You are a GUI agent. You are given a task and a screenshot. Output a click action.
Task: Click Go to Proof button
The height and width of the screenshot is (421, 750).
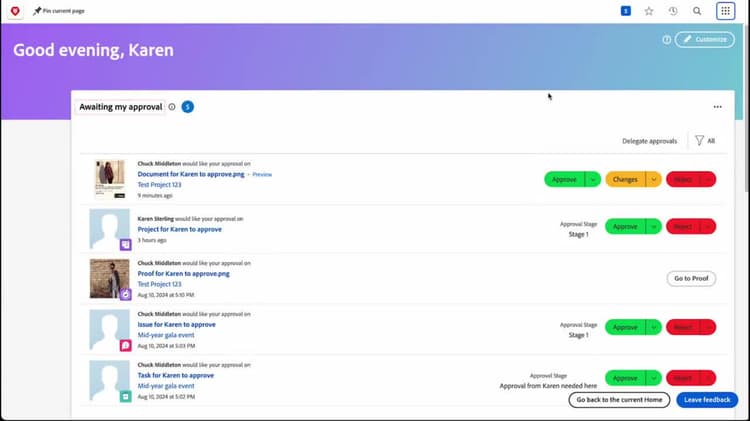(691, 278)
